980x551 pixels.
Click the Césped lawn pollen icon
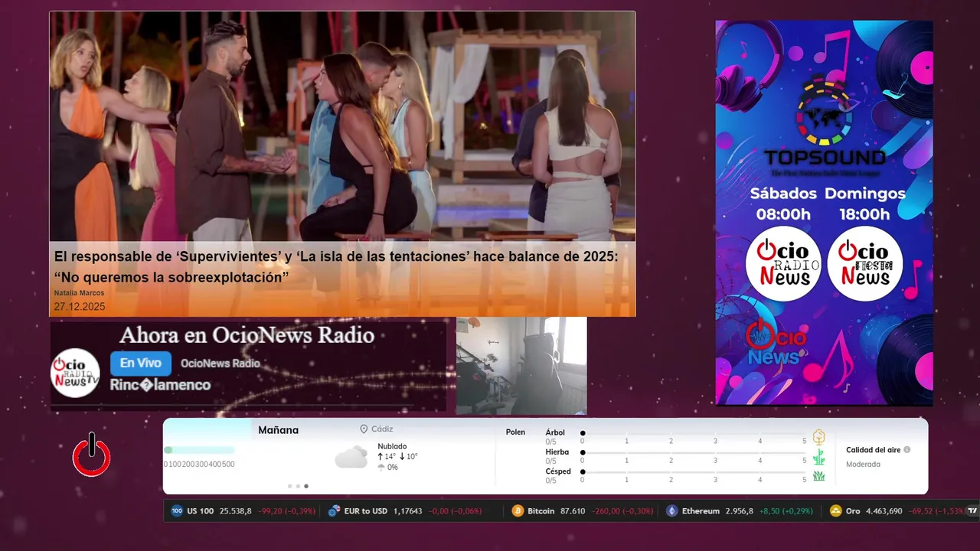818,476
